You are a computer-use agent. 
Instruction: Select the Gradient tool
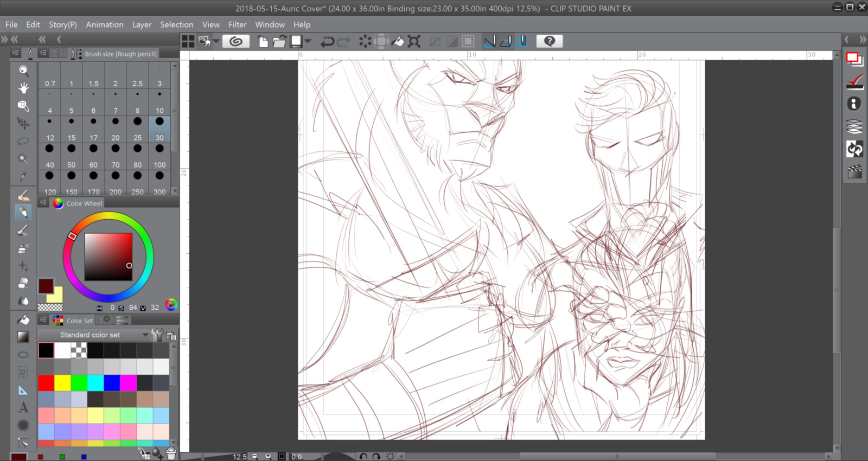click(23, 337)
